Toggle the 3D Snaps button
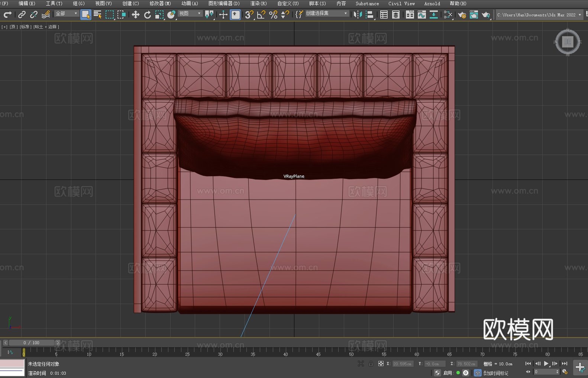 point(249,14)
